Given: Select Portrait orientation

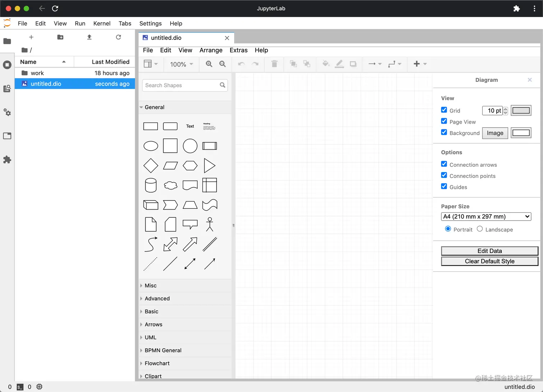Looking at the screenshot, I should [x=448, y=229].
